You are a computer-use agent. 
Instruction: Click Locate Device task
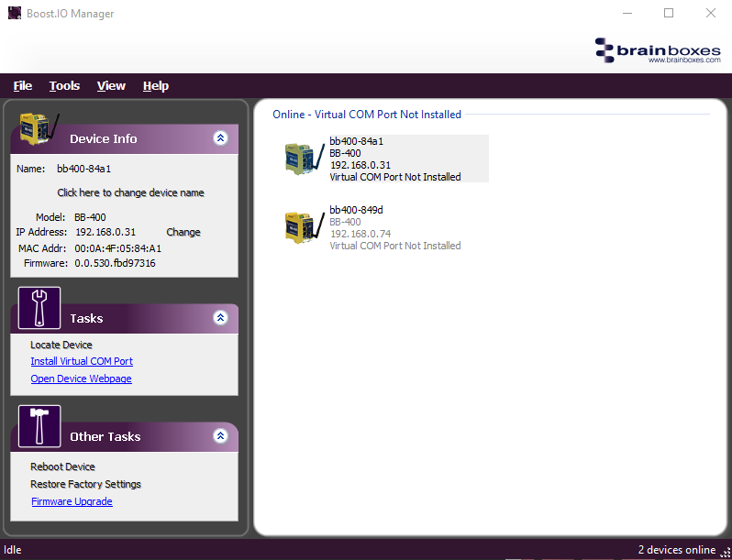click(x=61, y=345)
